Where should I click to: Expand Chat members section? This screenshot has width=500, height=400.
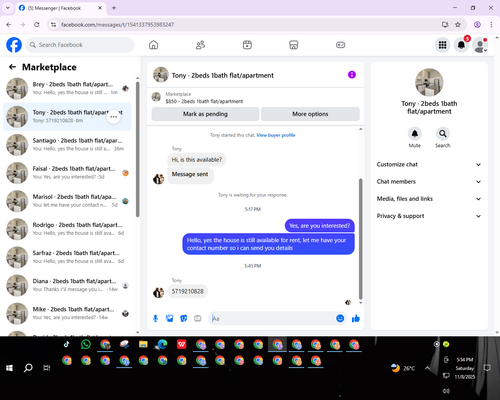coord(429,182)
